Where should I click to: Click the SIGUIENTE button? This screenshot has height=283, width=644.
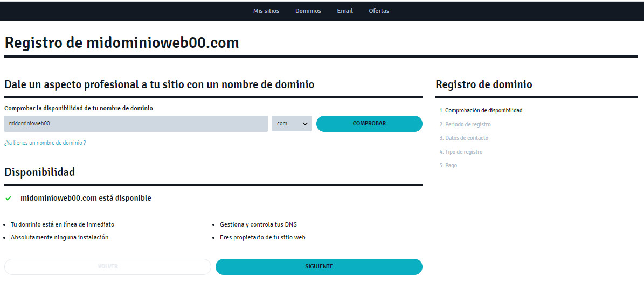pyautogui.click(x=318, y=267)
